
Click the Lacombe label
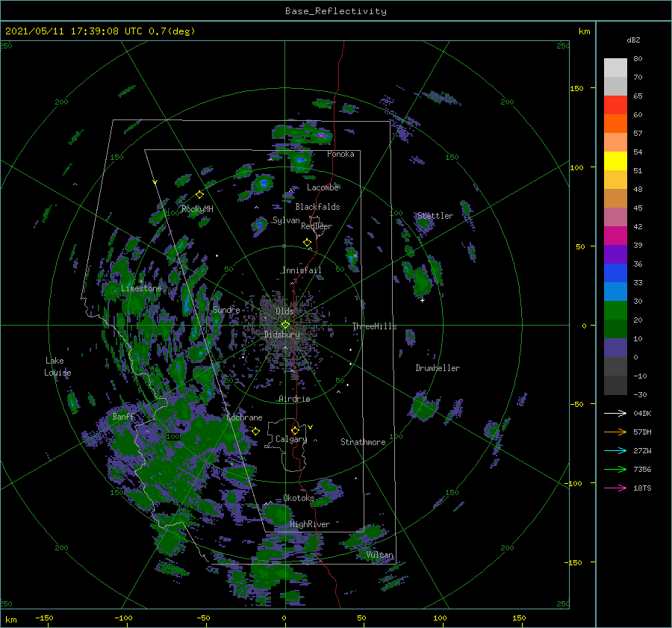click(x=323, y=187)
